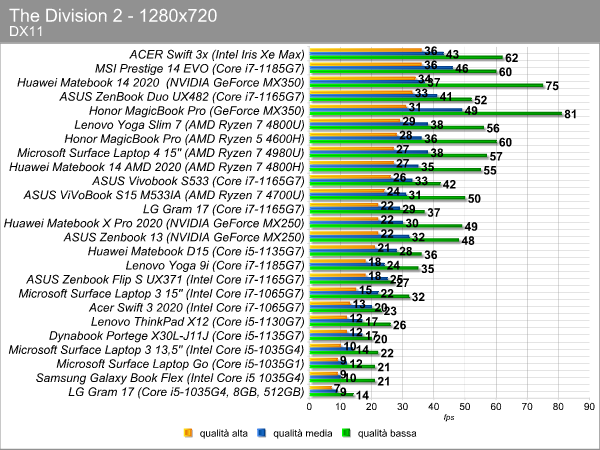Click 'Dynabook Portege X30L-J11J' row label
This screenshot has width=600, height=450.
click(x=177, y=336)
